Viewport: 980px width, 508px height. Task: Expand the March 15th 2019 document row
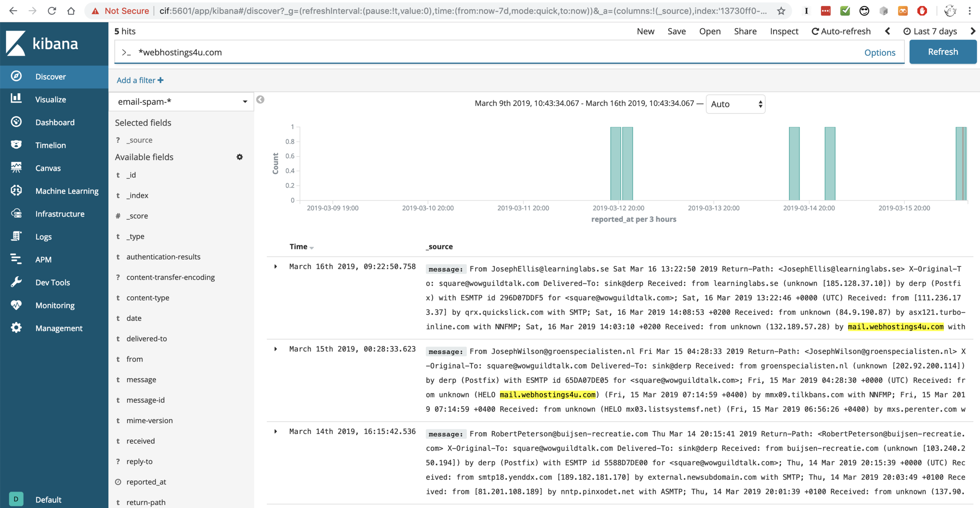276,349
